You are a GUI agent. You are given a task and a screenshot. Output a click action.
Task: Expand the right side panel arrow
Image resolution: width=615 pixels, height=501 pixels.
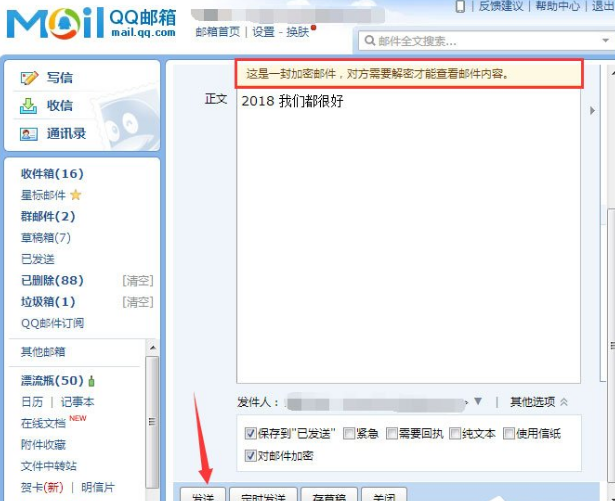point(592,111)
